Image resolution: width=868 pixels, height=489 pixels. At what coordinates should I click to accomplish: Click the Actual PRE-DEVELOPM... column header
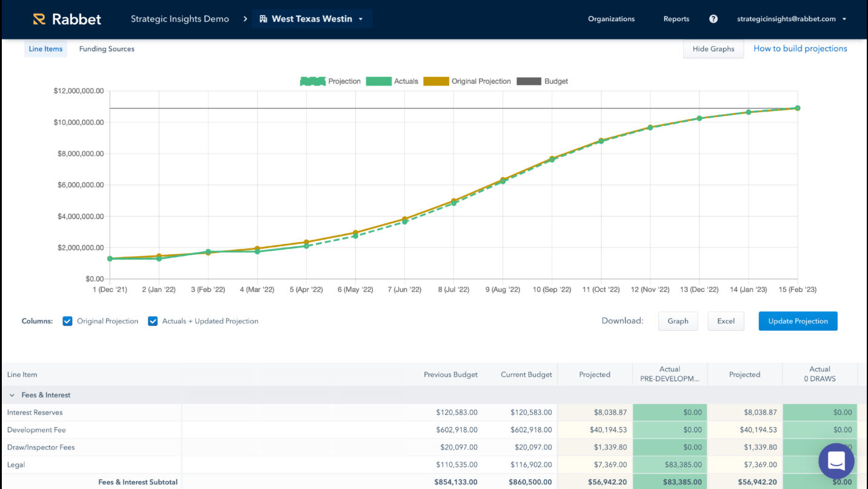(x=670, y=374)
